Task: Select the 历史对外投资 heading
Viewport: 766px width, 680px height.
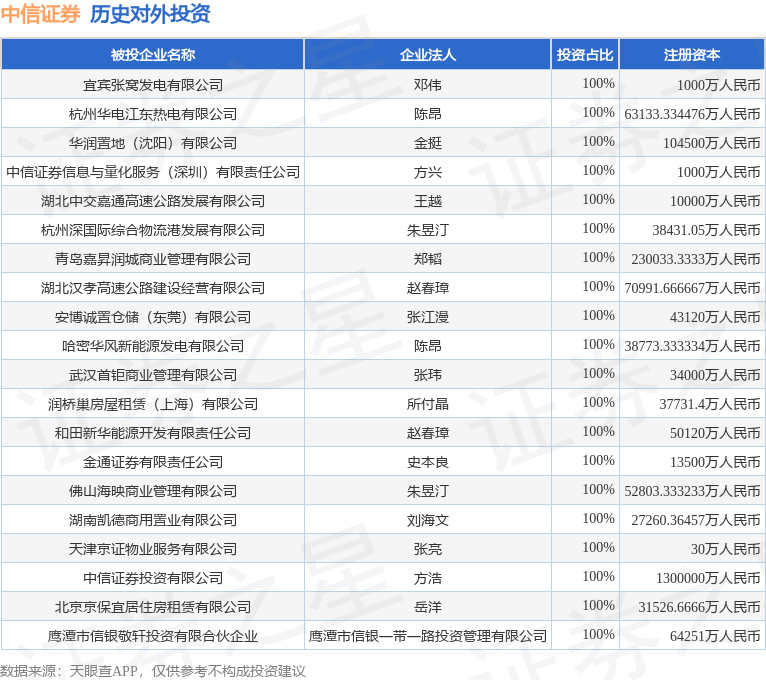Action: coord(149,14)
